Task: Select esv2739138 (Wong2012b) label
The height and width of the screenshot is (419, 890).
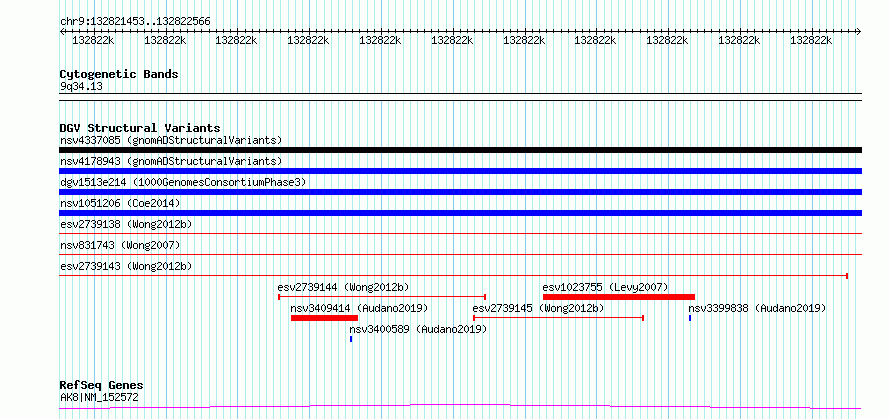Action: point(126,224)
